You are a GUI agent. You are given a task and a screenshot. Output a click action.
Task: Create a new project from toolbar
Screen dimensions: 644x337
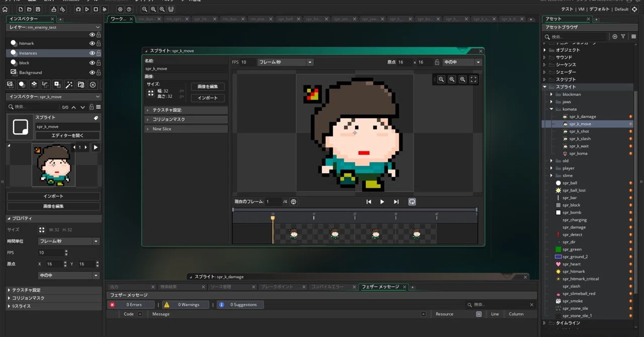21,9
